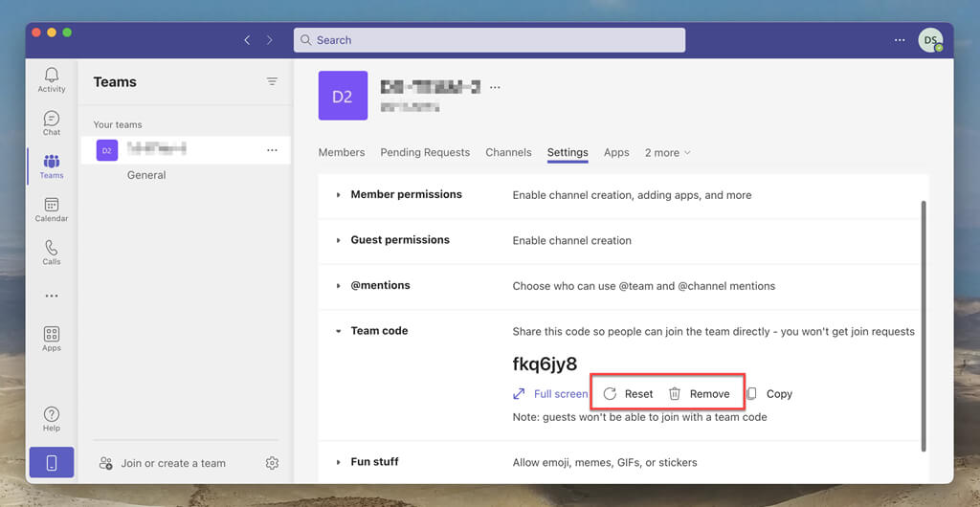Click the Search input field
Image resolution: width=980 pixels, height=507 pixels.
coord(489,40)
